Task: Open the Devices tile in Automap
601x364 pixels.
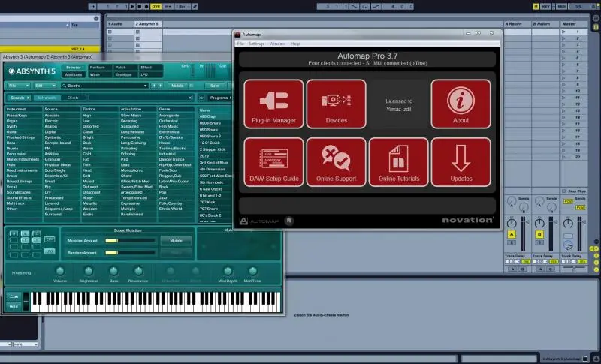Action: coord(336,104)
